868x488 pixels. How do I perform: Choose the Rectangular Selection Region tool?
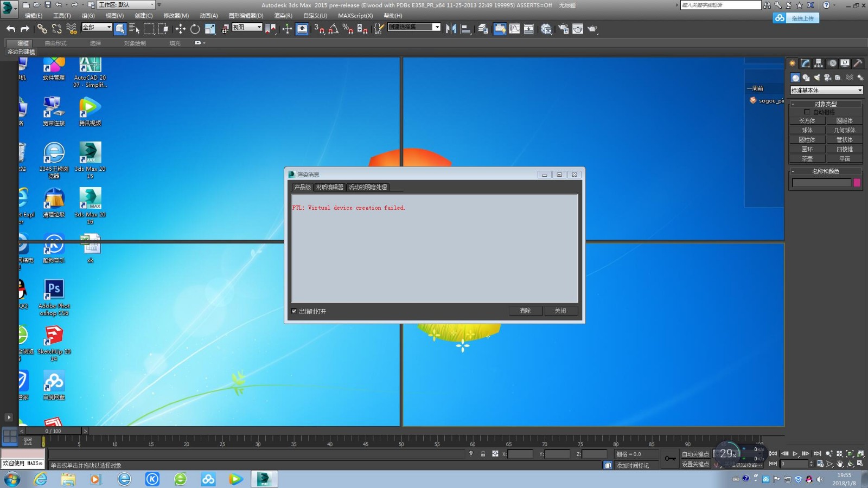(149, 29)
